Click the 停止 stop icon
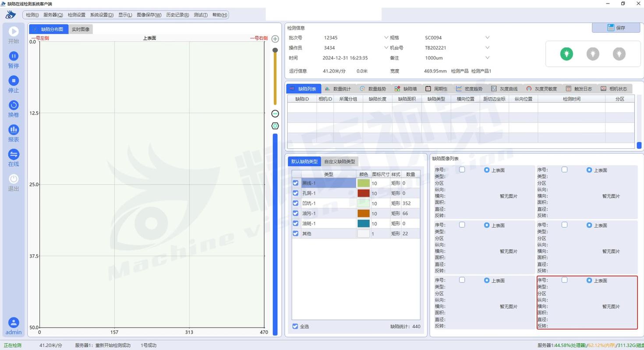Screen dimensions: 644x350 (14, 80)
